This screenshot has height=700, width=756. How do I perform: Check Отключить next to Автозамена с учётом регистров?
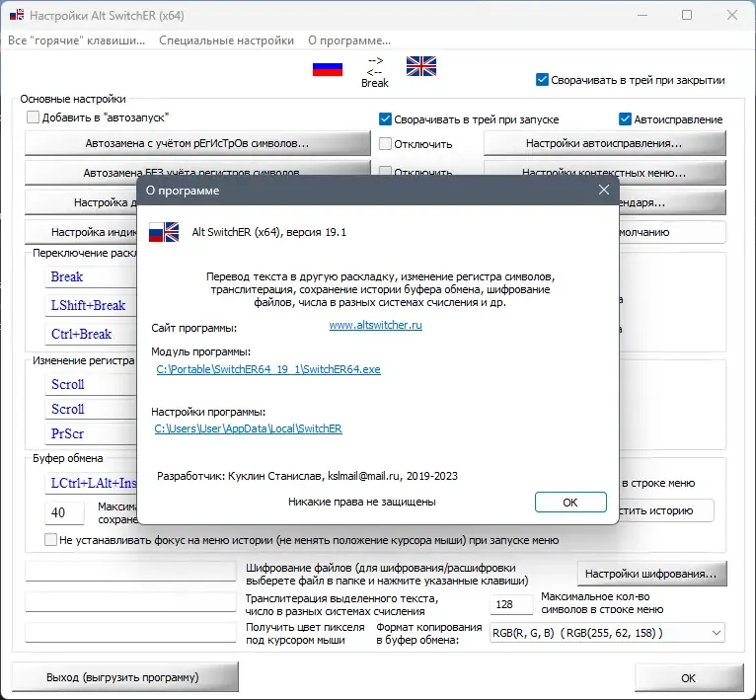[385, 144]
